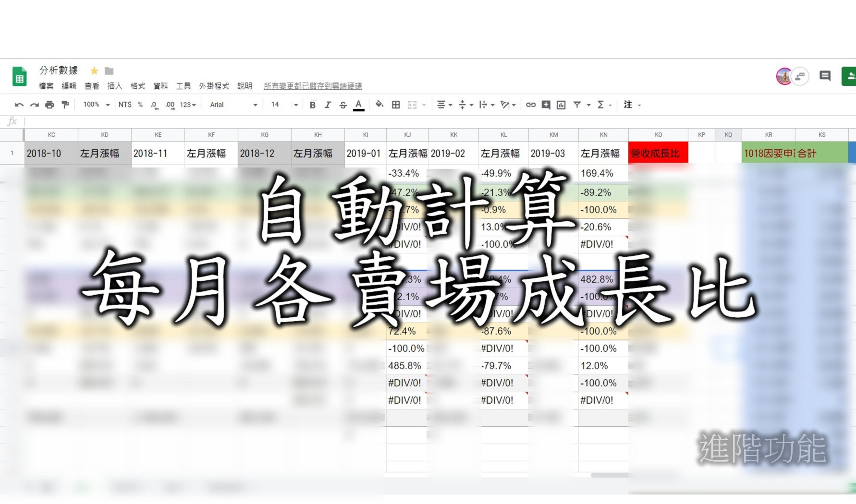Select cell header of column KO
Image resolution: width=856 pixels, height=504 pixels.
[x=658, y=135]
